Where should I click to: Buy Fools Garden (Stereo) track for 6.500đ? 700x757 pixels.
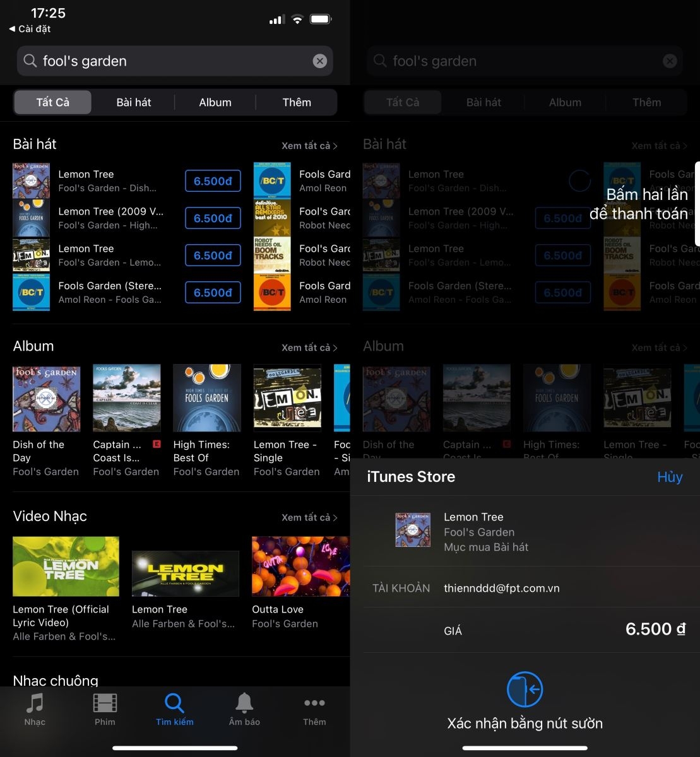(x=213, y=293)
